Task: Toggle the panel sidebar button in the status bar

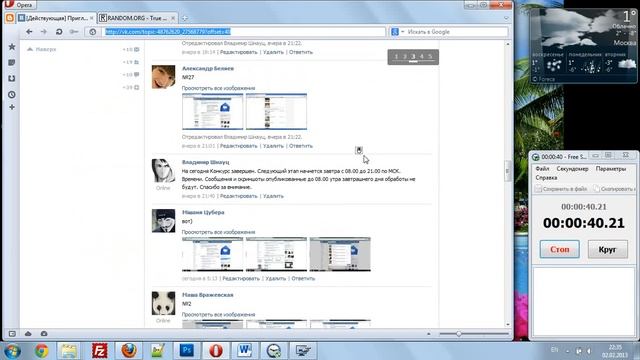Action: 12,333
